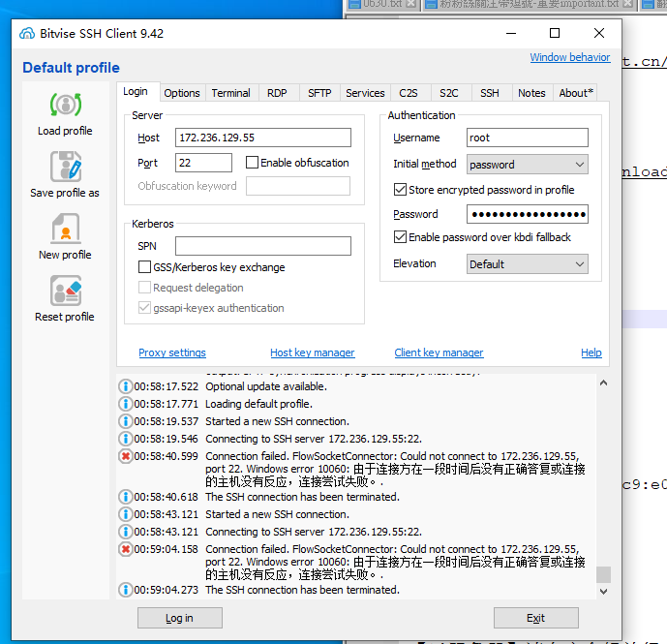Image resolution: width=667 pixels, height=644 pixels.
Task: Open the Proxy settings link
Action: coord(172,353)
